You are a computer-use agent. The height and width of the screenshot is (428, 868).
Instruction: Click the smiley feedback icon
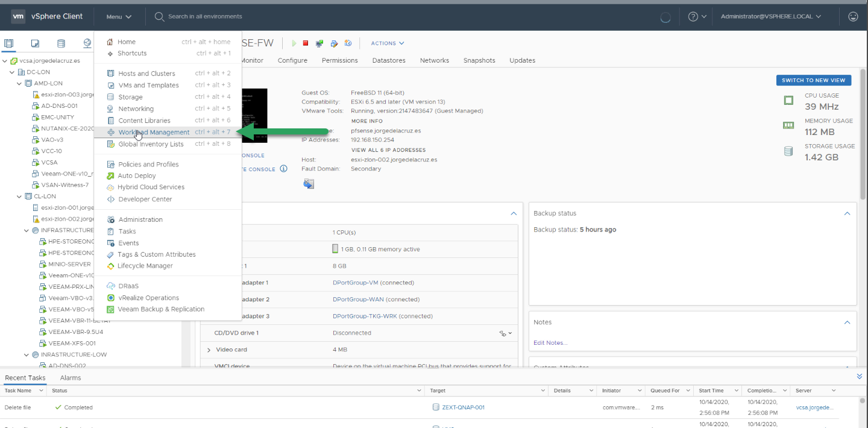[x=853, y=16]
